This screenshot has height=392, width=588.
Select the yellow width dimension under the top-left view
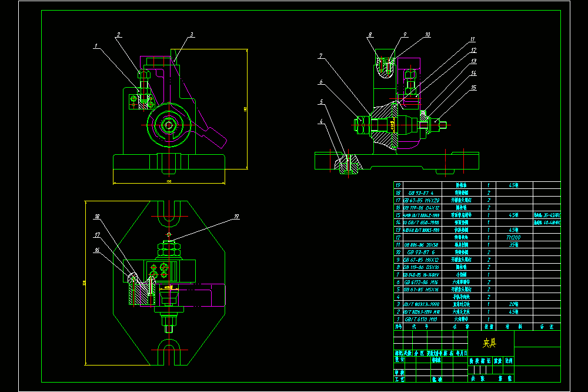169,181
